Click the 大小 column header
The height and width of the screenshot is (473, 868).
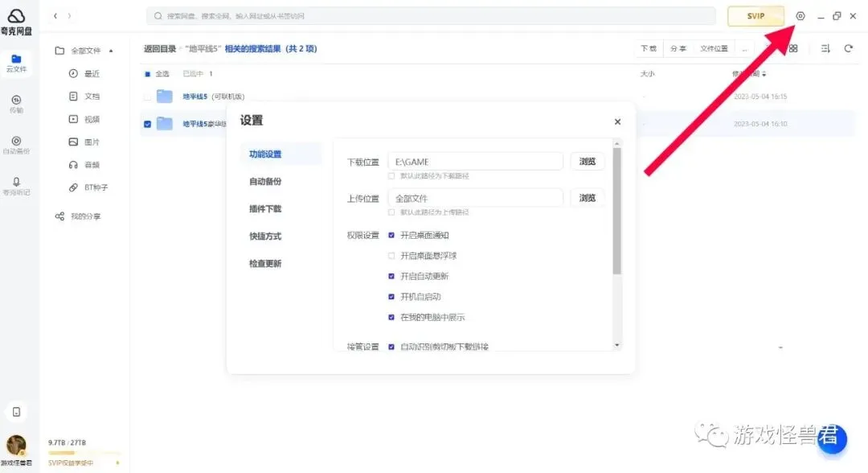(x=647, y=74)
